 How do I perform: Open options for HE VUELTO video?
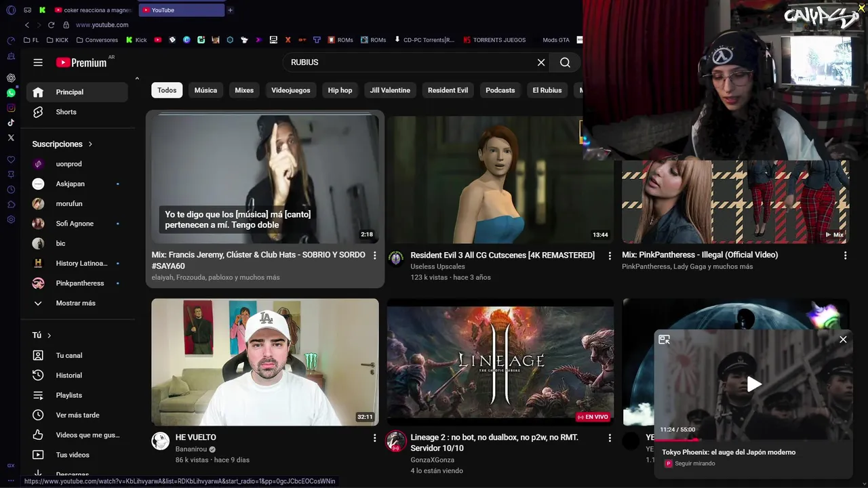coord(374,438)
